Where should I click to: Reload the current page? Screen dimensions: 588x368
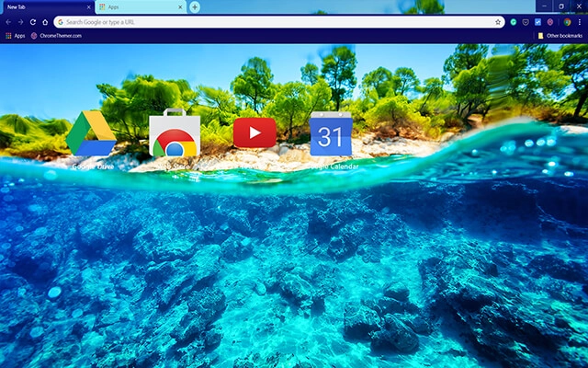pyautogui.click(x=33, y=22)
